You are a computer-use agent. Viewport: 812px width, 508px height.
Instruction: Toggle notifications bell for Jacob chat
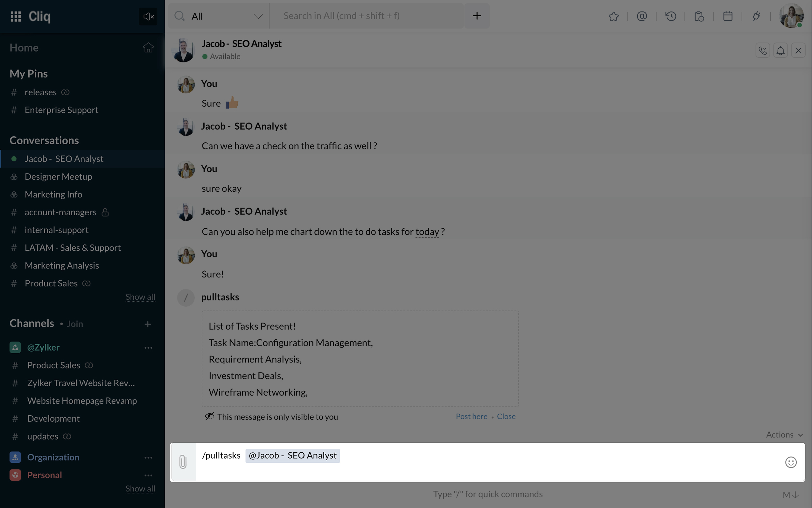pyautogui.click(x=780, y=50)
